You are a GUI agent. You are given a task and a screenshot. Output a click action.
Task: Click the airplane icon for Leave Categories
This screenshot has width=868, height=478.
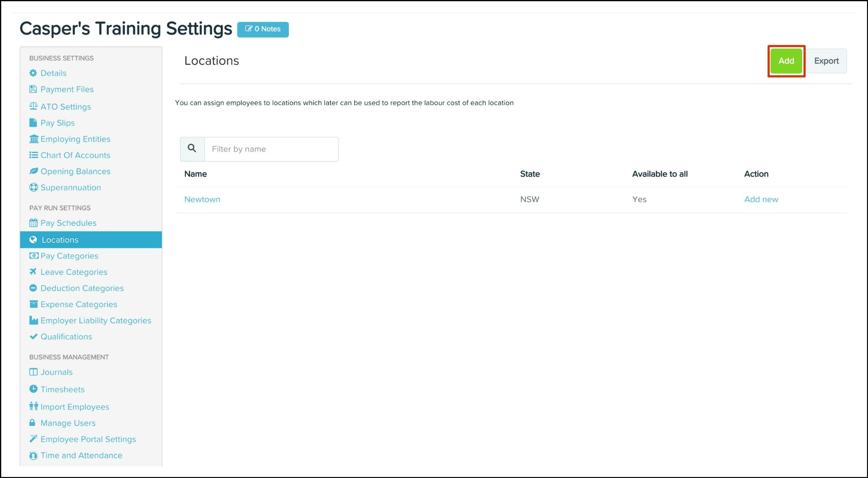point(33,272)
